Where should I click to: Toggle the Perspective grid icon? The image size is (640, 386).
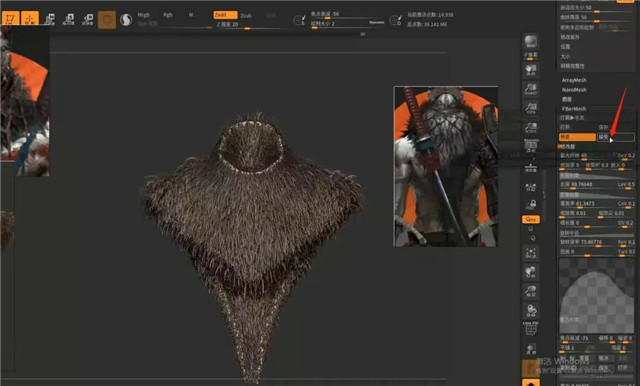(x=531, y=146)
